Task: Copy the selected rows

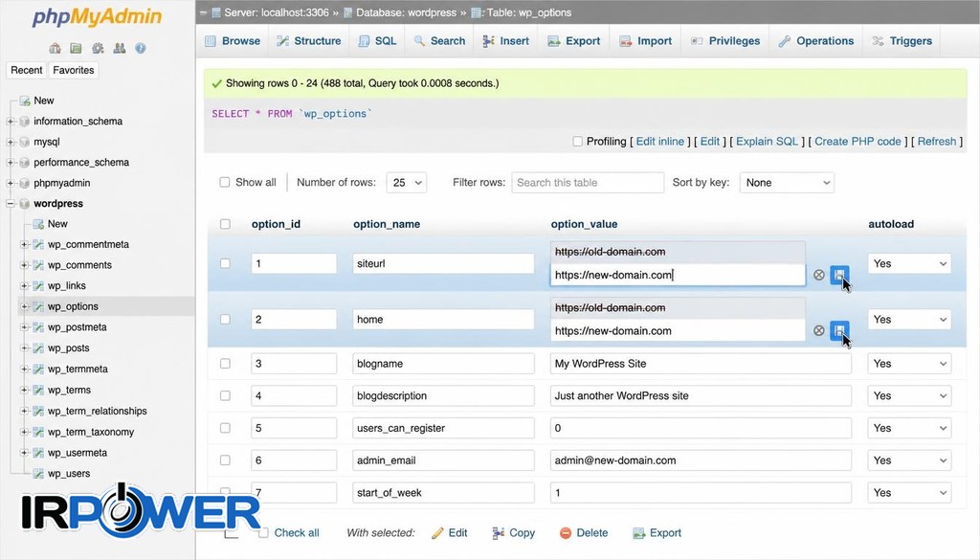Action: (514, 533)
